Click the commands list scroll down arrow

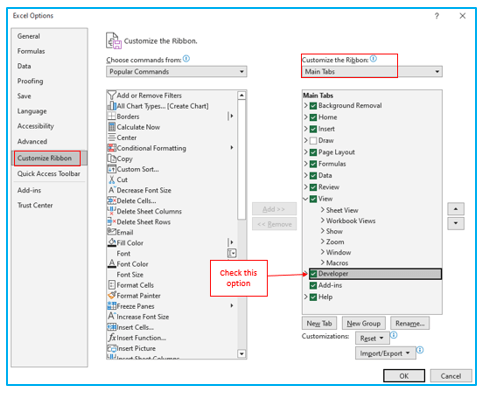point(242,354)
